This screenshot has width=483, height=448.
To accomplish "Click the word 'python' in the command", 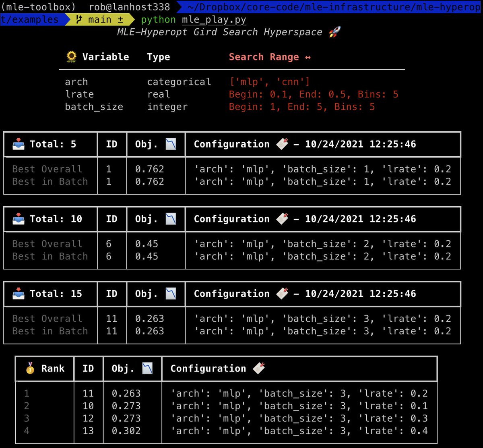I will pyautogui.click(x=158, y=20).
